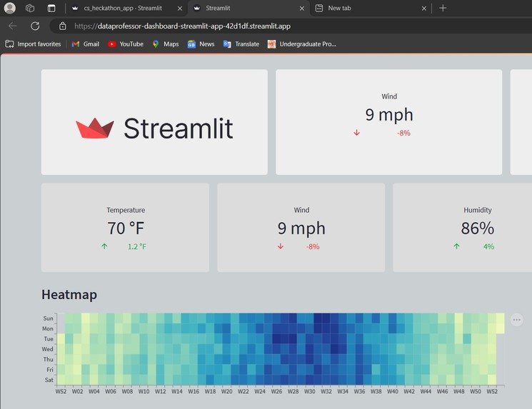The width and height of the screenshot is (532, 409).
Task: Click the W02 axis label
Action: 77,391
